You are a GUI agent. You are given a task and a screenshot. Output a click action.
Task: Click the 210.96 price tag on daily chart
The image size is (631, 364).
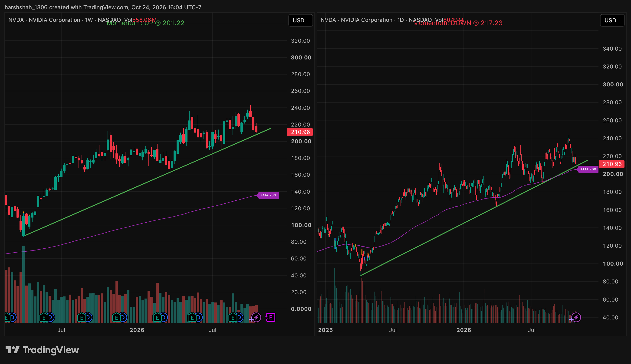click(612, 164)
